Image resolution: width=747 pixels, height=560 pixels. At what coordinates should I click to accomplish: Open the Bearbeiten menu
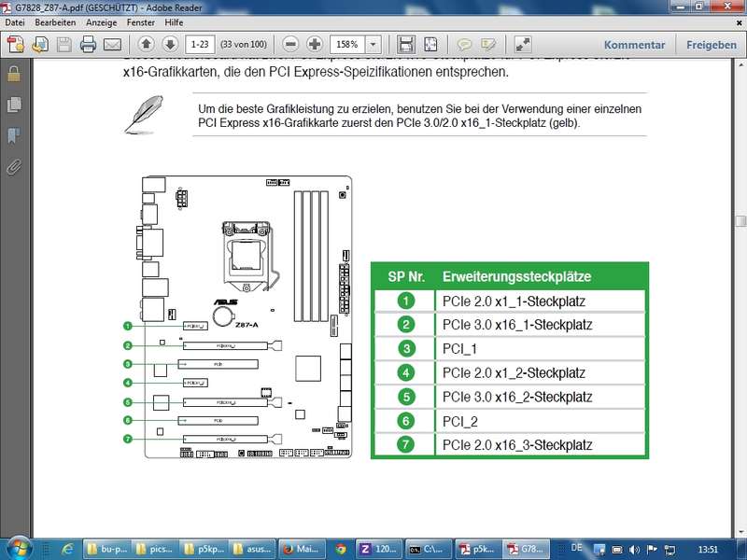[x=55, y=22]
